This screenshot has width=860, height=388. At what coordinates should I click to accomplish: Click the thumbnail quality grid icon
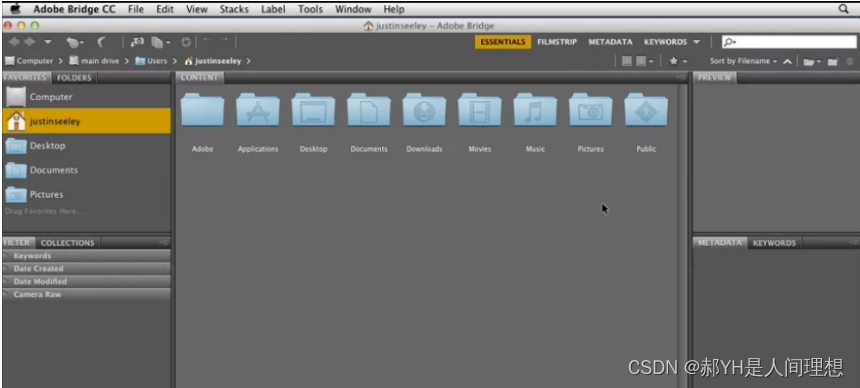[x=626, y=61]
